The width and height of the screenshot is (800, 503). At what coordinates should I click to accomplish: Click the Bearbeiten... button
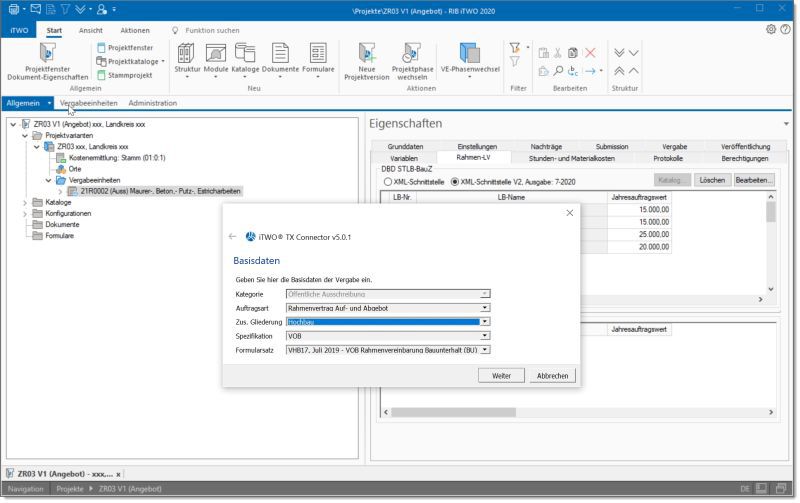click(754, 180)
